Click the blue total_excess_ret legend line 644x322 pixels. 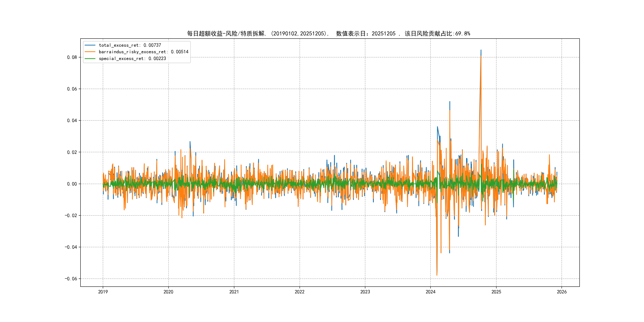click(x=90, y=45)
